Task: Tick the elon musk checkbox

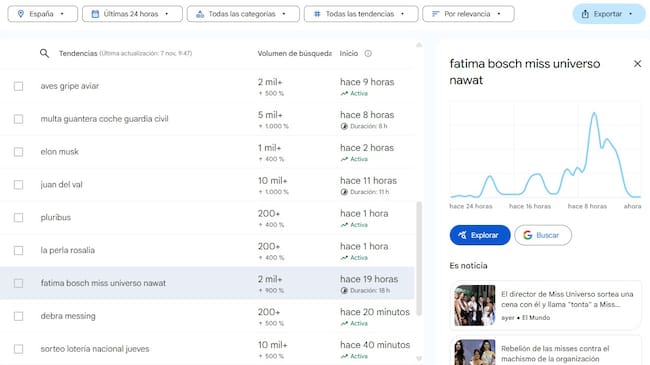Action: [x=18, y=152]
